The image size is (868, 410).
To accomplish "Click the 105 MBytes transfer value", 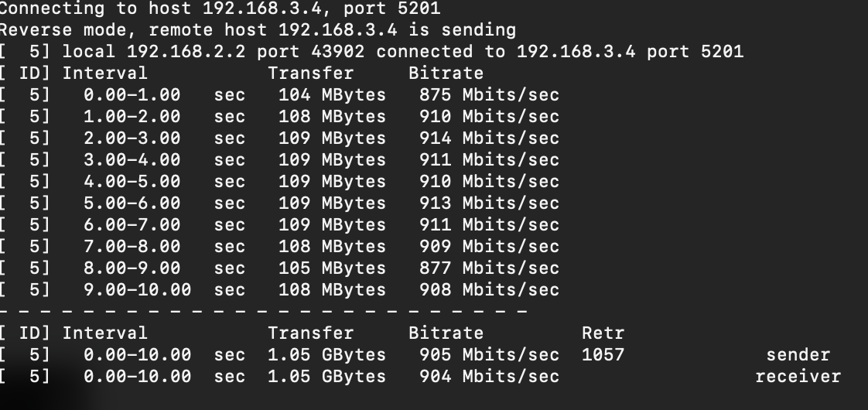I will click(x=332, y=268).
